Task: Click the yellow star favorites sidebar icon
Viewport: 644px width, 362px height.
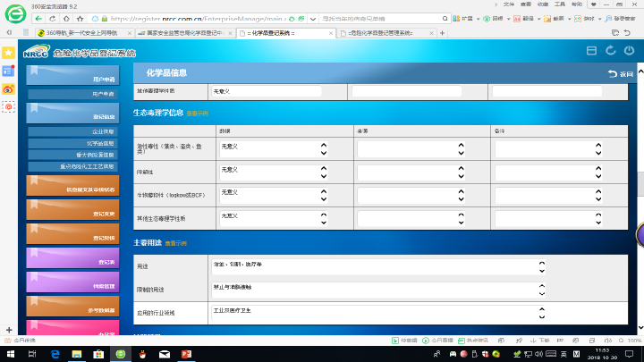Action: pyautogui.click(x=9, y=53)
